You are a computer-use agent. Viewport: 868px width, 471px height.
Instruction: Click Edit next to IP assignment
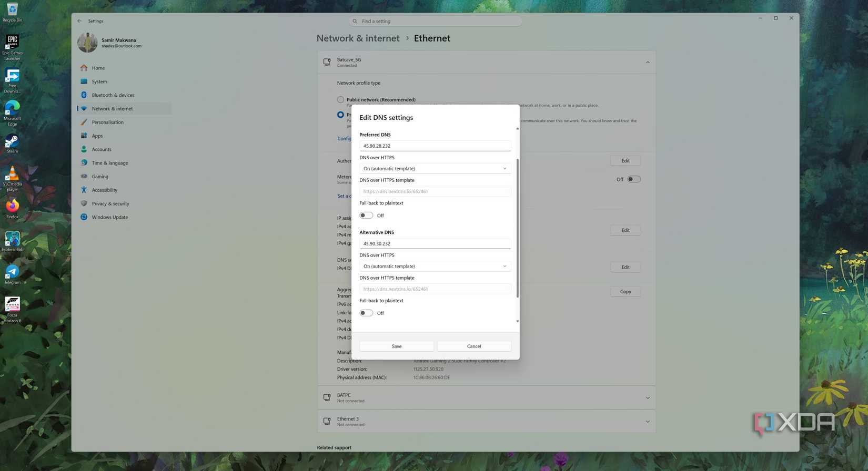[625, 230]
